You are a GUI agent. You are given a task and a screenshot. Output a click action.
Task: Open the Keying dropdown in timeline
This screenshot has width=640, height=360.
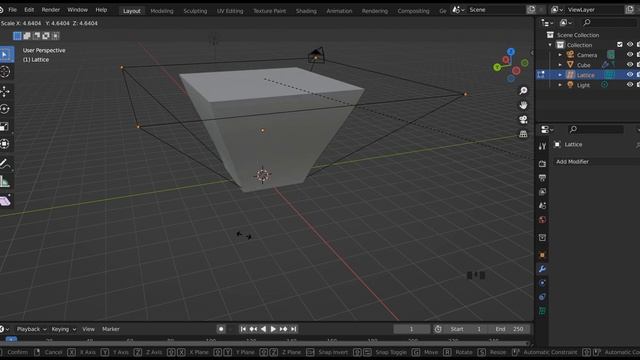(64, 329)
